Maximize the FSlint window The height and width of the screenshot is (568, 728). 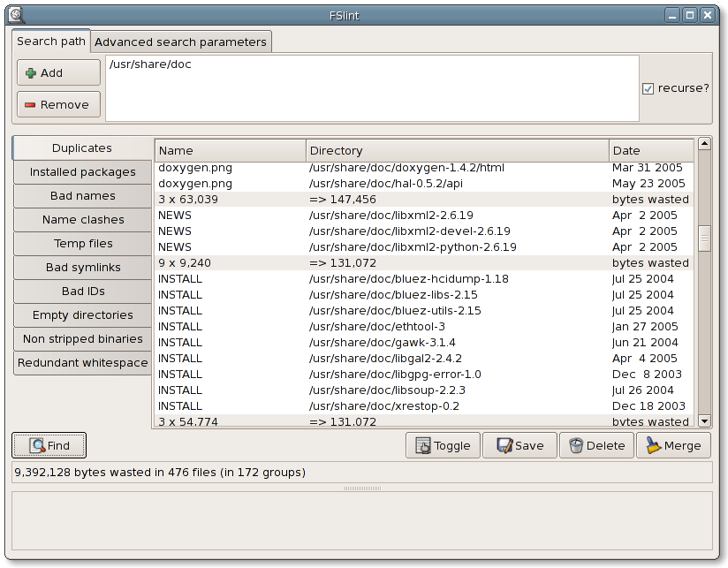pos(690,15)
